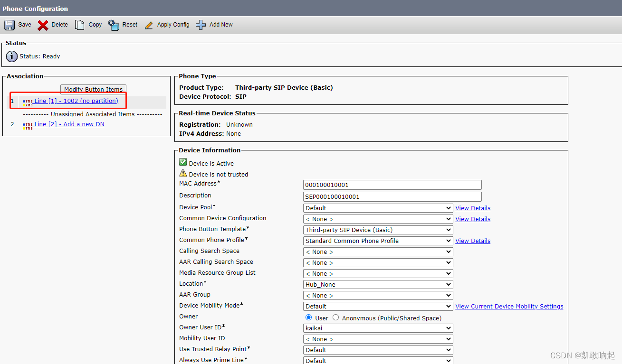Select the User owner radio button
The width and height of the screenshot is (622, 364).
coord(309,318)
